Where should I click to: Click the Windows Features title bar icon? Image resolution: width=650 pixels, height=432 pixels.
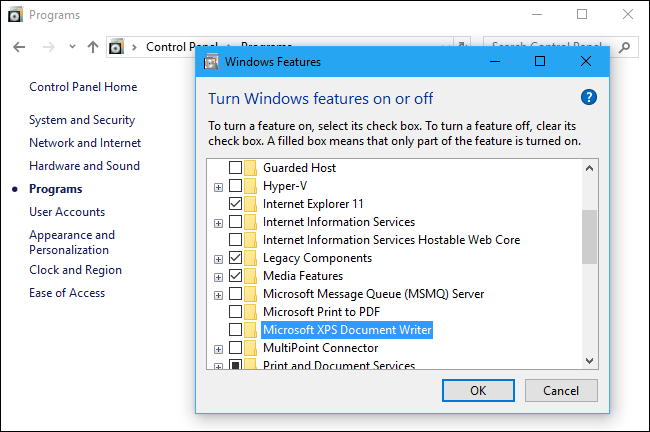(x=212, y=61)
